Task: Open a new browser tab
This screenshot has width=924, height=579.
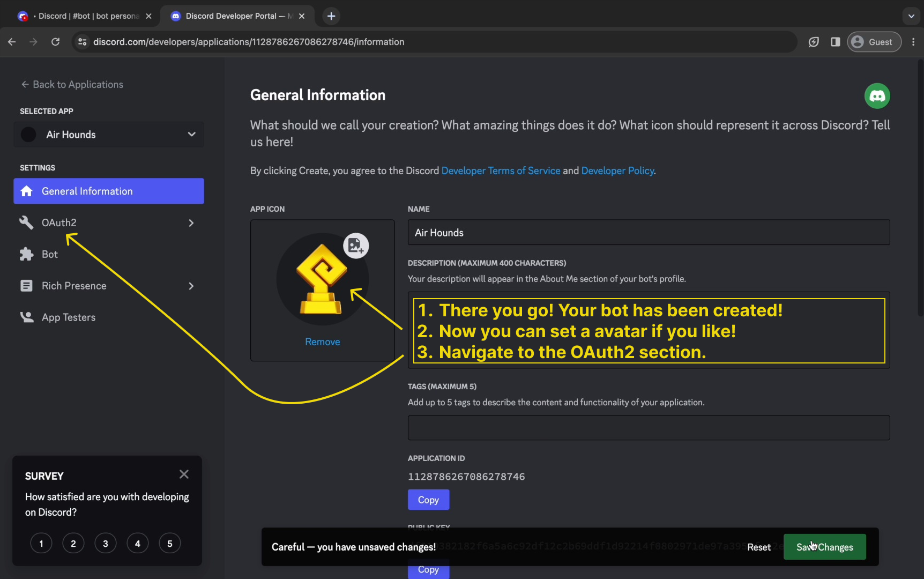Action: (331, 16)
